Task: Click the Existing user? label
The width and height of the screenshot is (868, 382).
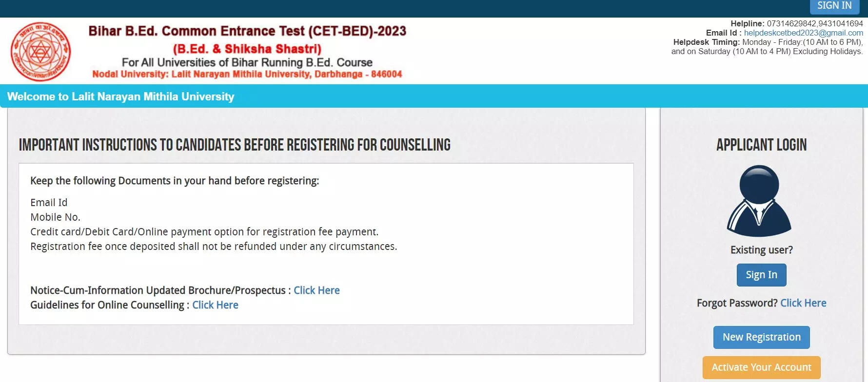Action: coord(761,250)
